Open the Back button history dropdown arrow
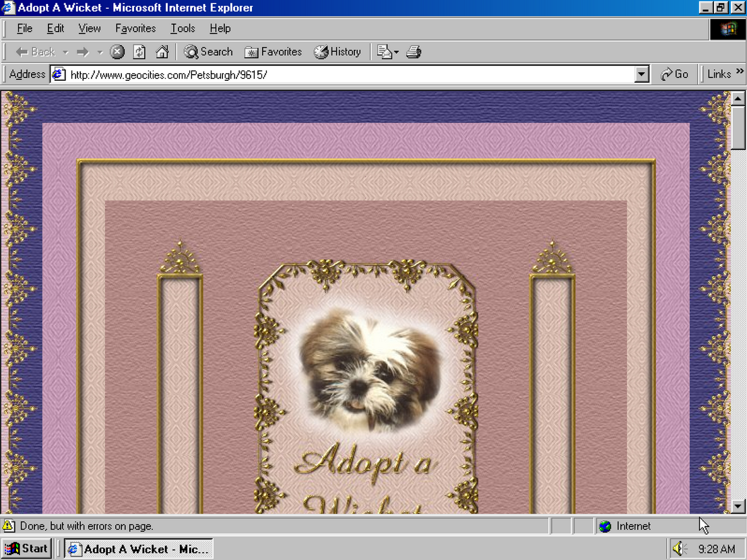The width and height of the screenshot is (747, 560). click(x=66, y=52)
